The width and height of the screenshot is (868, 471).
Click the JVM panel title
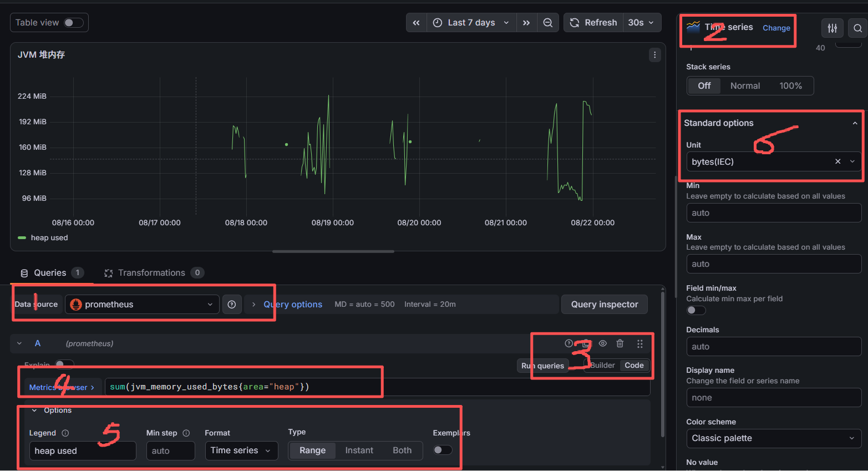(x=42, y=55)
